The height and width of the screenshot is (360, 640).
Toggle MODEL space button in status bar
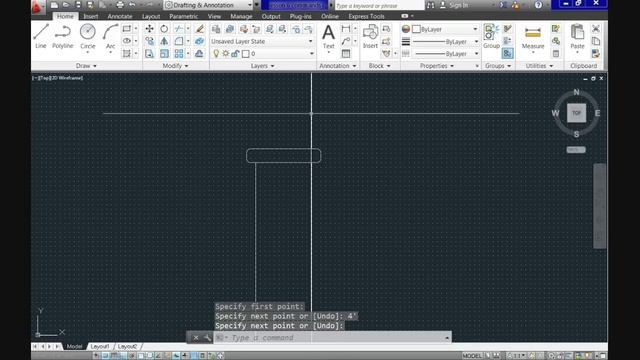[x=472, y=356]
